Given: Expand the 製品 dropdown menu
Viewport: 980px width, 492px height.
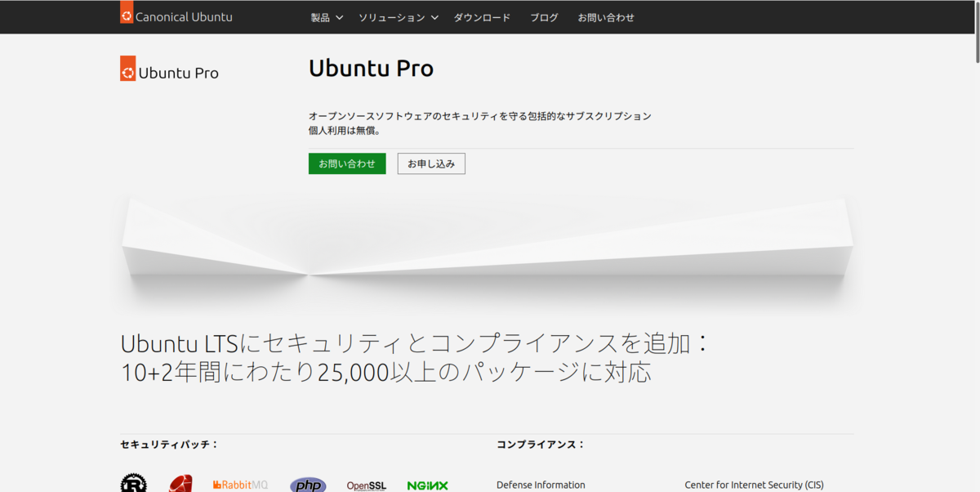Looking at the screenshot, I should (327, 17).
